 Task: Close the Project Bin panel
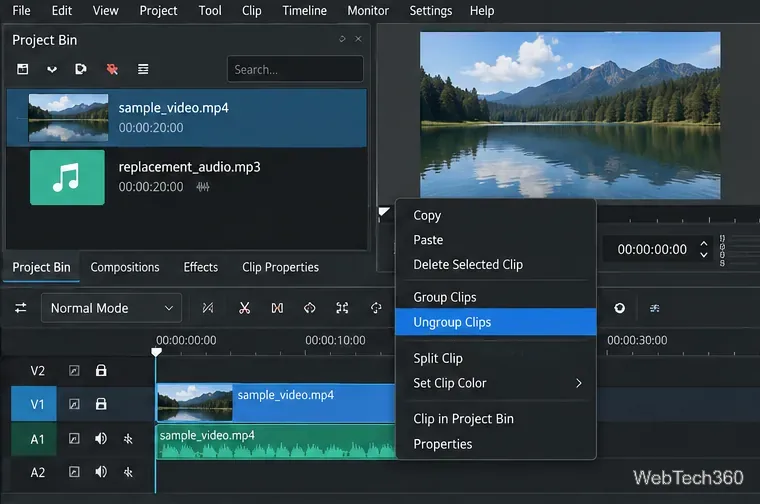pyautogui.click(x=358, y=39)
